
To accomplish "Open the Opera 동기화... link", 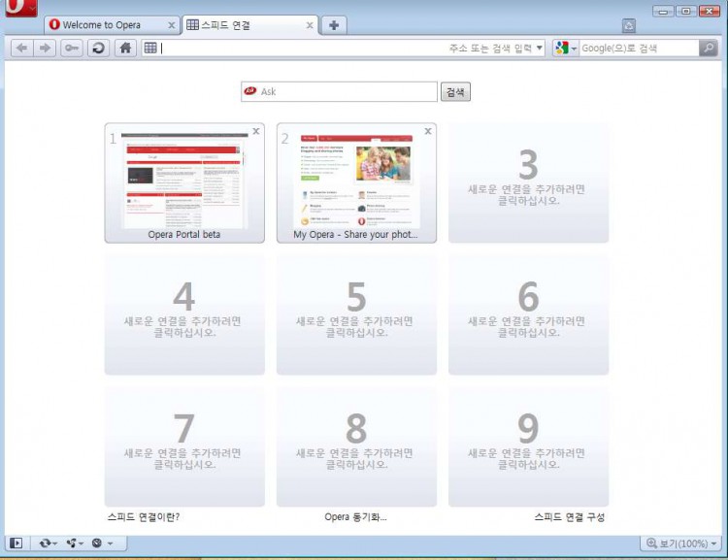I will 355,517.
